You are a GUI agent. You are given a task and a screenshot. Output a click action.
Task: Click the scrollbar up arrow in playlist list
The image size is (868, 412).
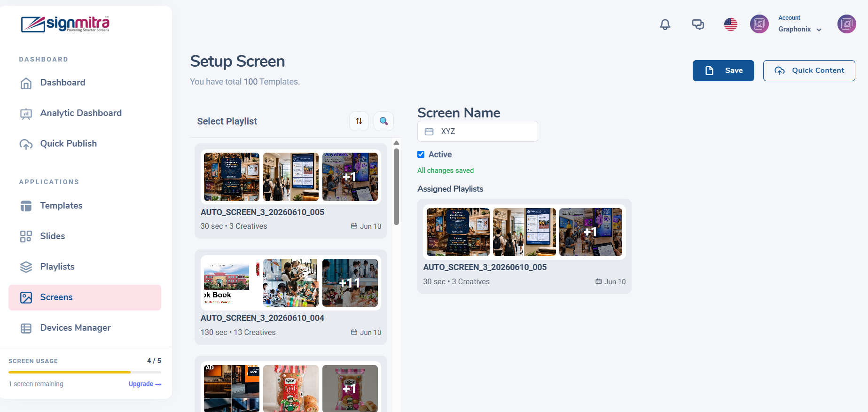396,143
